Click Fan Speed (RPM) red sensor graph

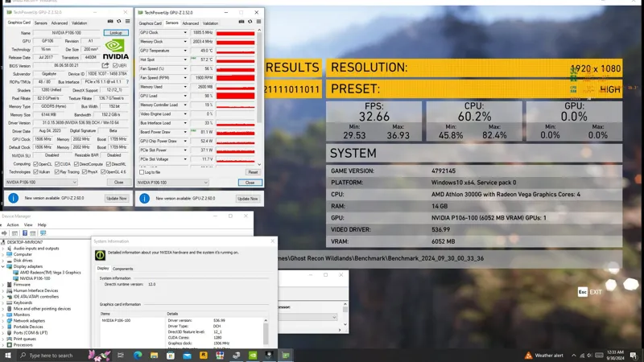click(235, 77)
